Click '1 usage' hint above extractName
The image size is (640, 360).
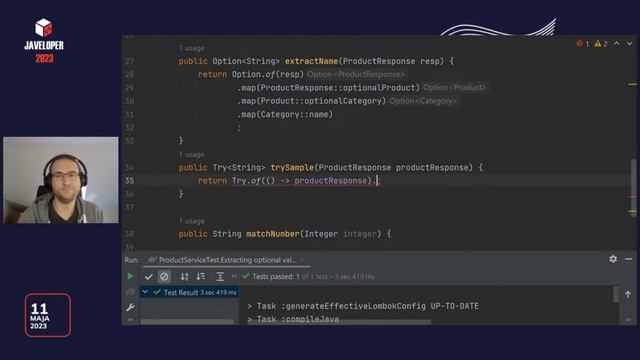[x=191, y=48]
